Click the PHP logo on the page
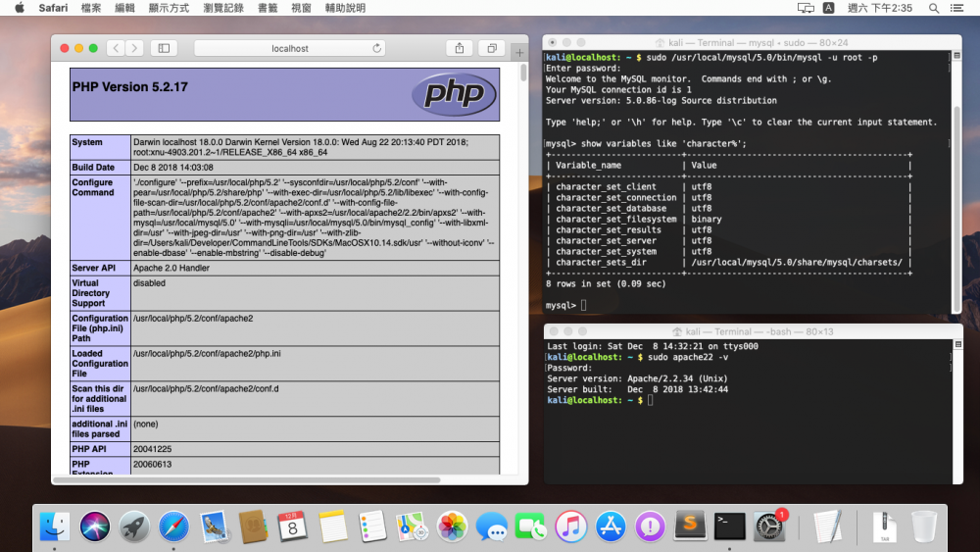This screenshot has height=552, width=980. click(x=454, y=94)
